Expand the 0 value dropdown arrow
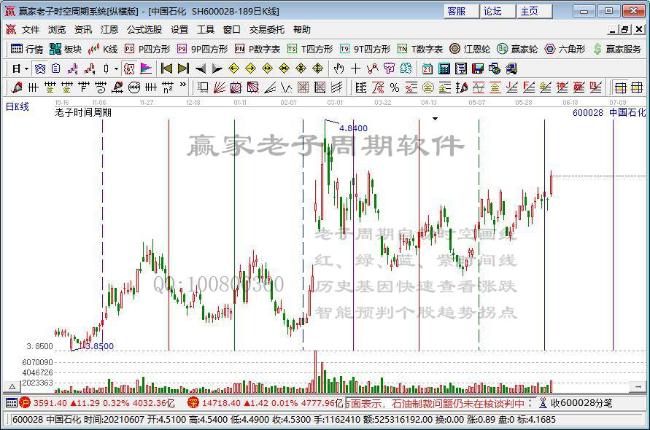 (x=116, y=68)
